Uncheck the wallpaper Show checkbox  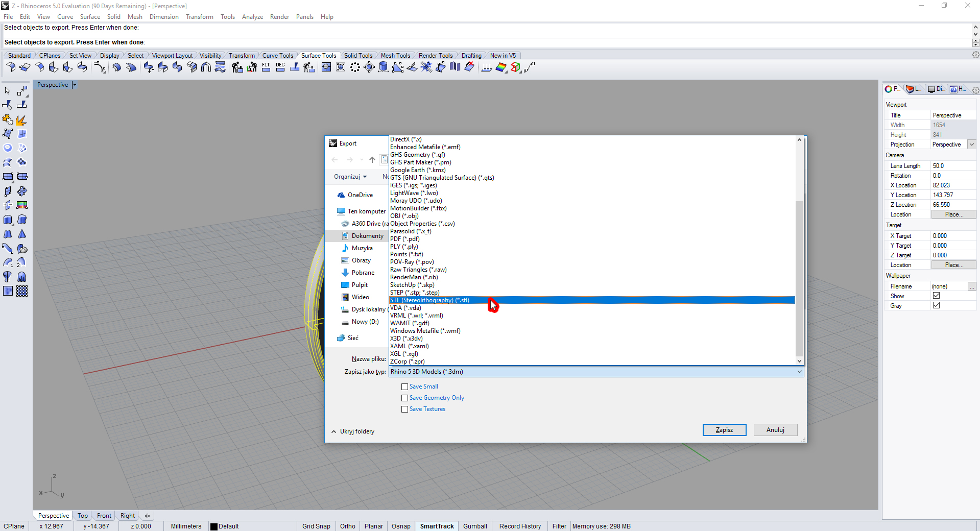tap(936, 296)
